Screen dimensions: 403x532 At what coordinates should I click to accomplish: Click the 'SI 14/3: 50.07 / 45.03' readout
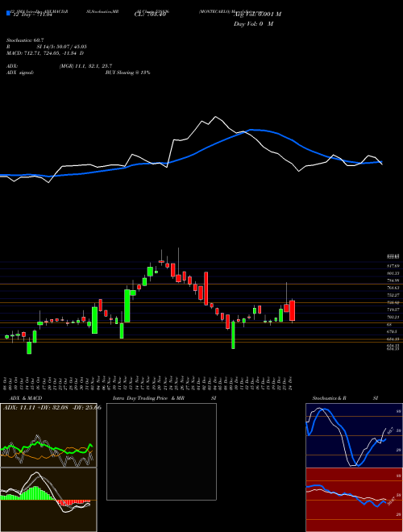(62, 47)
